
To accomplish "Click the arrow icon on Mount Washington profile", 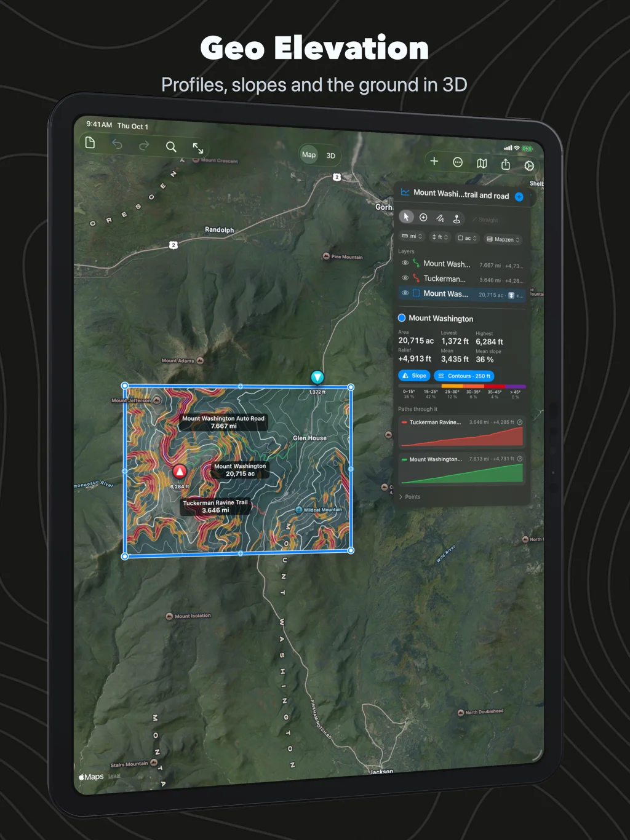I will 520,459.
